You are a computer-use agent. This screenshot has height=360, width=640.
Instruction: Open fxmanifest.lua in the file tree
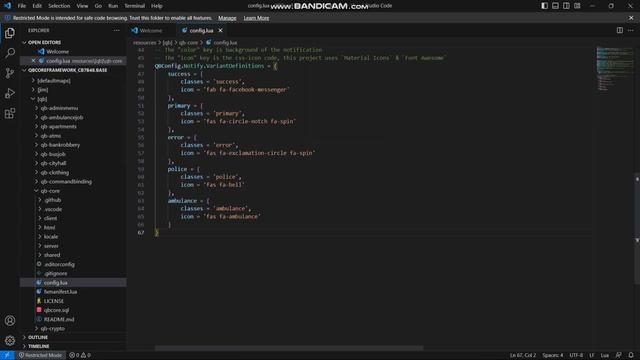[x=60, y=292]
